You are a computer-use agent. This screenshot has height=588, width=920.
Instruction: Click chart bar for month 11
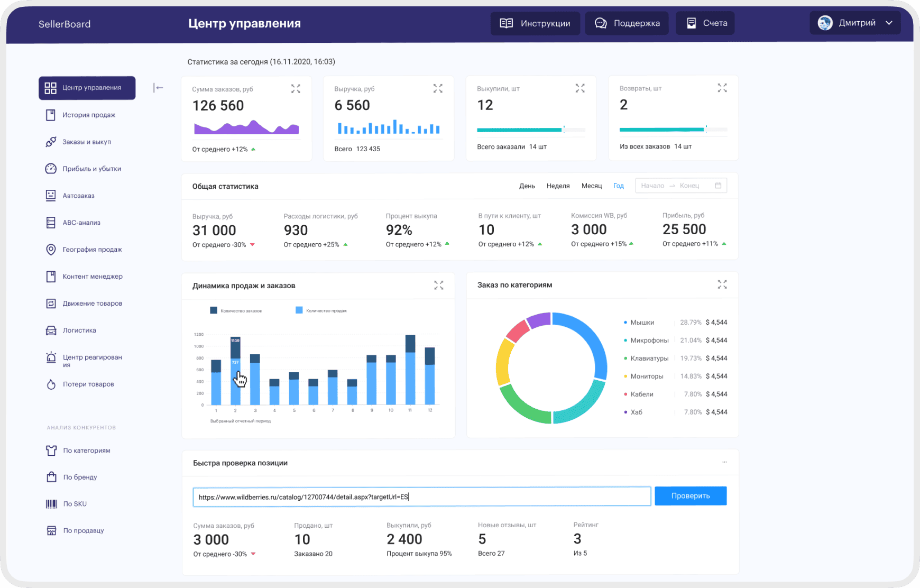410,370
